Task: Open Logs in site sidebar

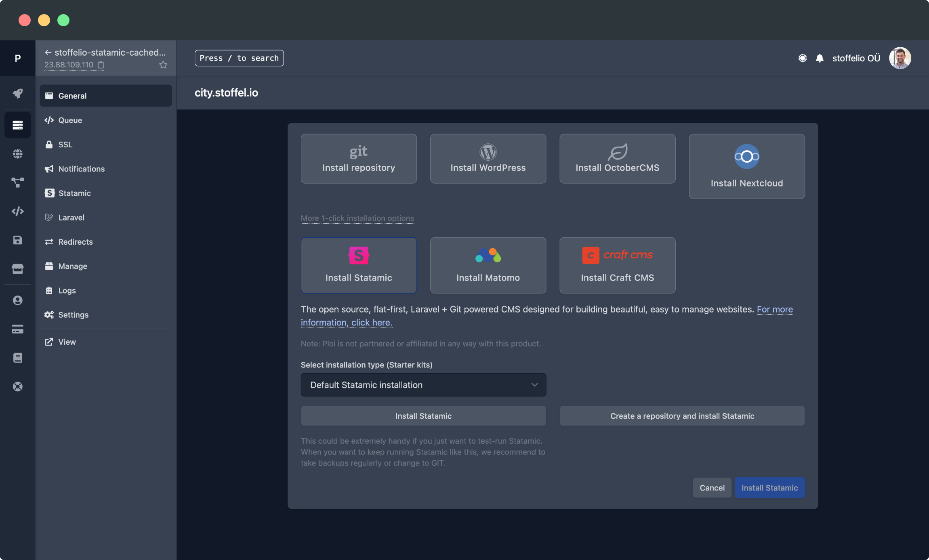Action: pyautogui.click(x=106, y=290)
